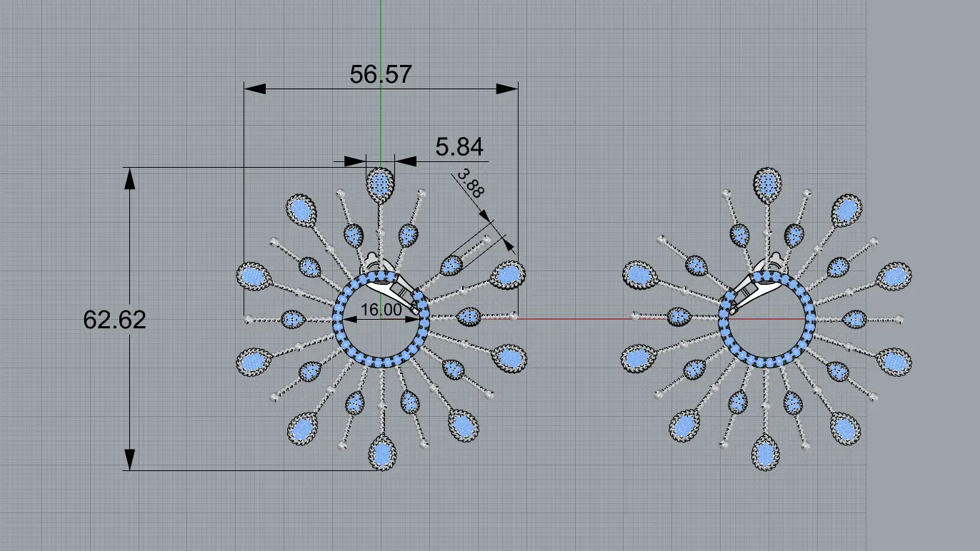This screenshot has height=551, width=980.
Task: Select the 62.62 height dimension text
Action: click(x=114, y=320)
